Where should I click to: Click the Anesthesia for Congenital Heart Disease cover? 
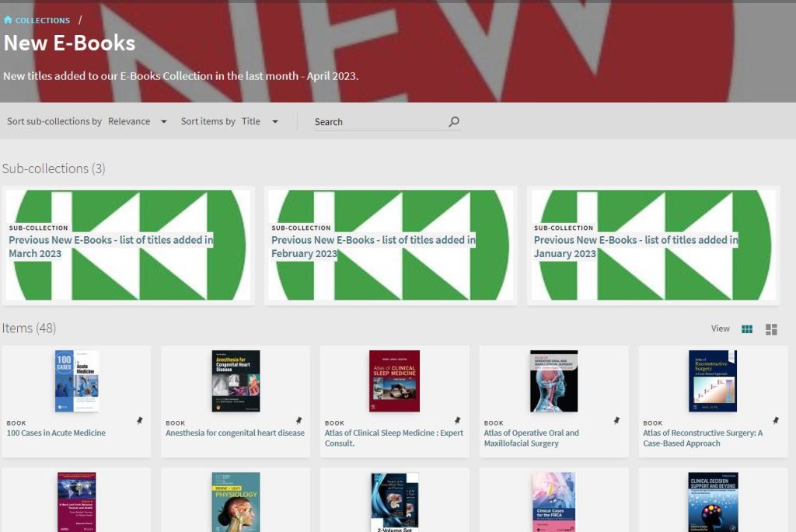click(x=236, y=381)
